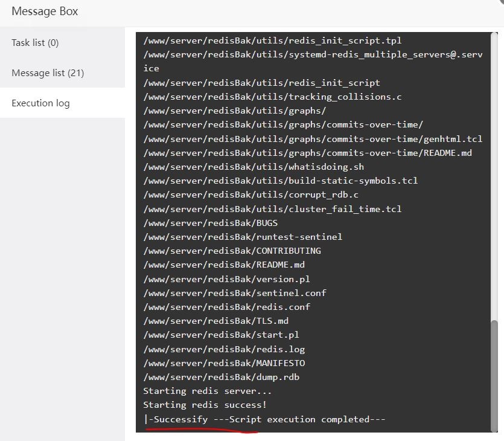Click the 'Script execution completed' log line
504x441 pixels.
pos(264,419)
